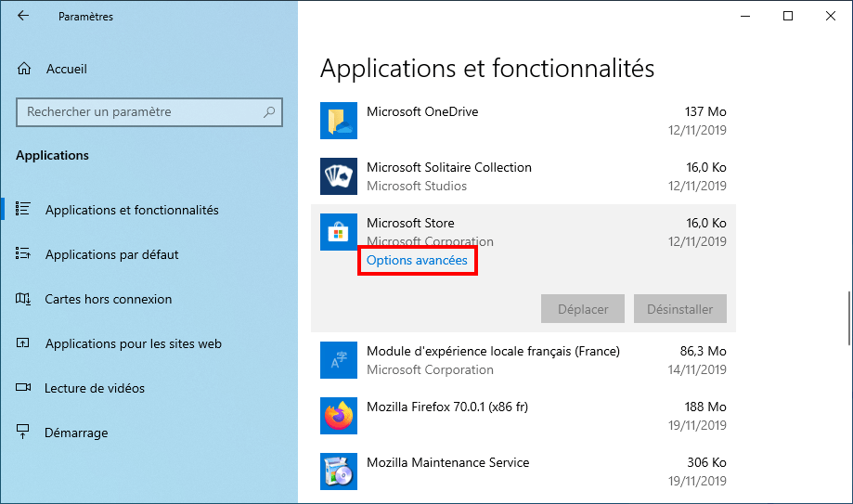This screenshot has width=853, height=504.
Task: Open Applications par défaut section
Action: pos(111,254)
